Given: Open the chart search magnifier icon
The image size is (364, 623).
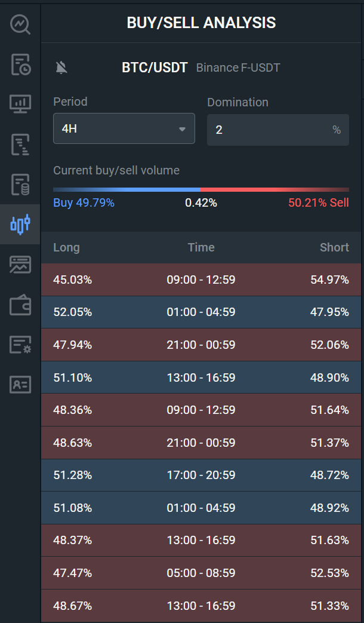Looking at the screenshot, I should [20, 24].
